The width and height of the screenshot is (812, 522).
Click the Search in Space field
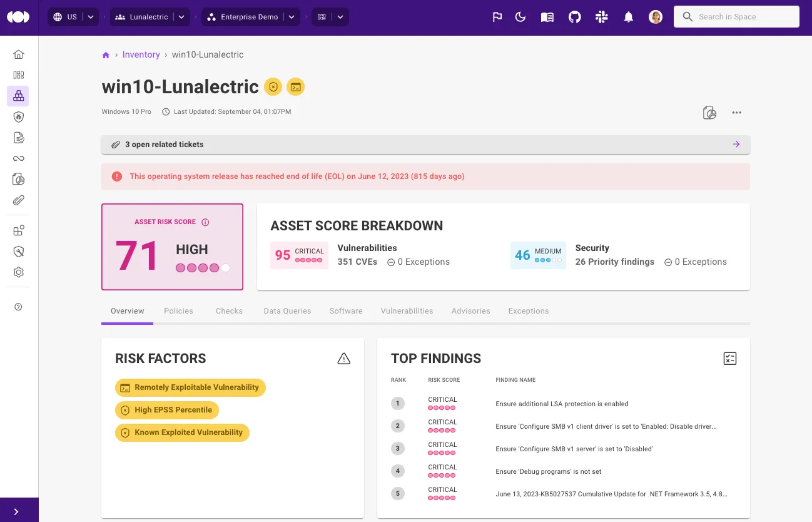(x=736, y=17)
